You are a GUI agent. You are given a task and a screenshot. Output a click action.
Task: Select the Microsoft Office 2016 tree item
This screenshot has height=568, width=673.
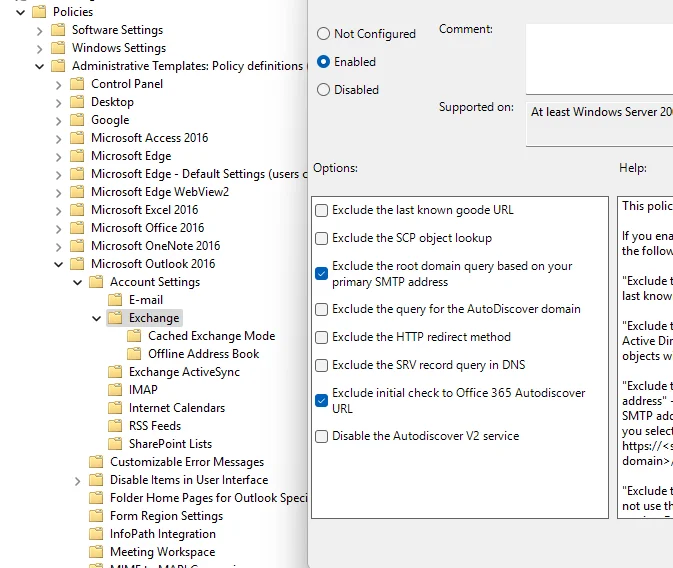pyautogui.click(x=148, y=228)
